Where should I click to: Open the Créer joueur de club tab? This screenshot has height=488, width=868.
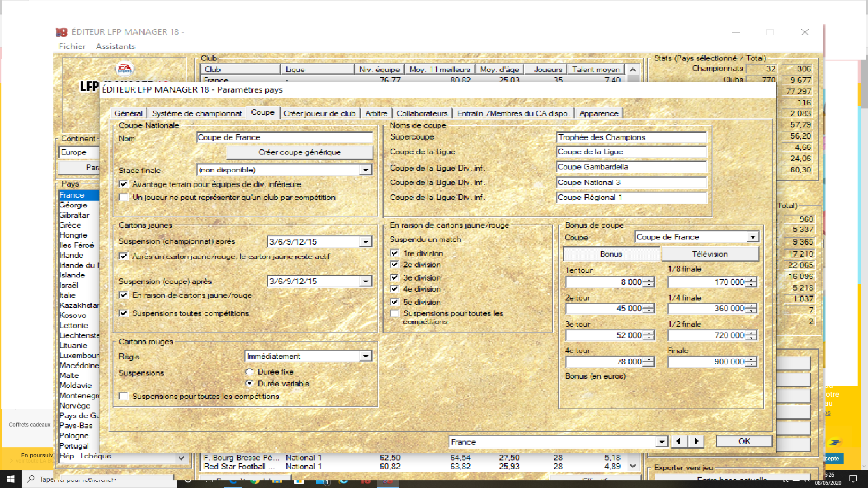pos(320,113)
